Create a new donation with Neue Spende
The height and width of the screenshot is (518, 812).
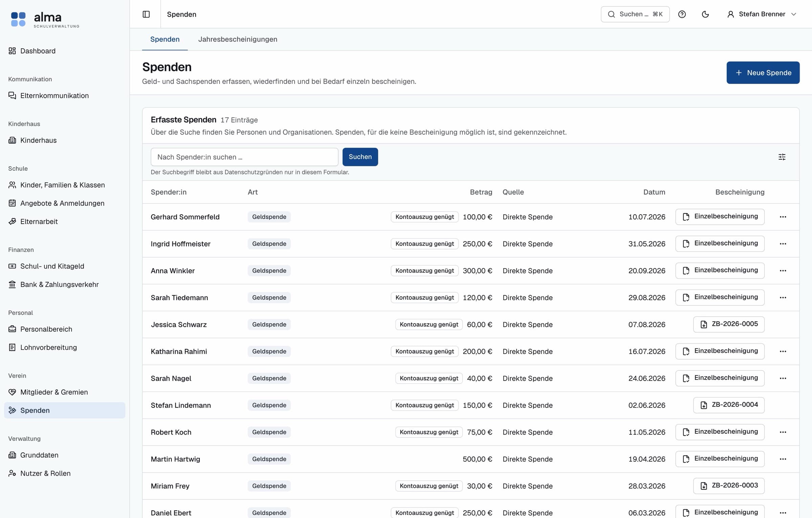click(x=763, y=72)
